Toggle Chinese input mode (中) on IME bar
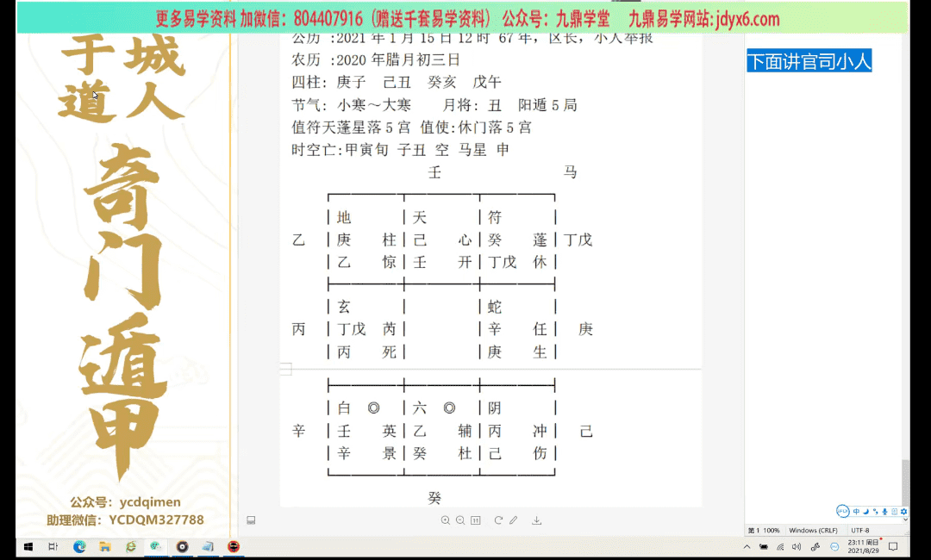Viewport: 931px width, 560px height. (x=856, y=511)
